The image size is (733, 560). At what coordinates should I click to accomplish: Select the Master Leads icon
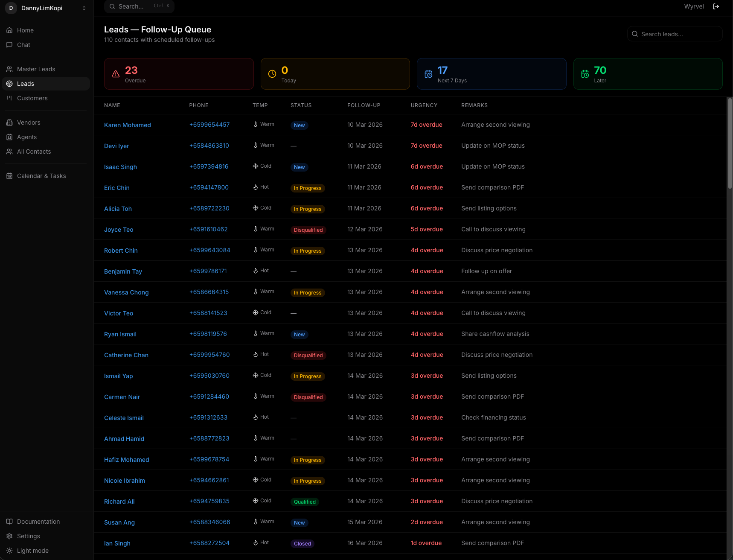tap(9, 69)
